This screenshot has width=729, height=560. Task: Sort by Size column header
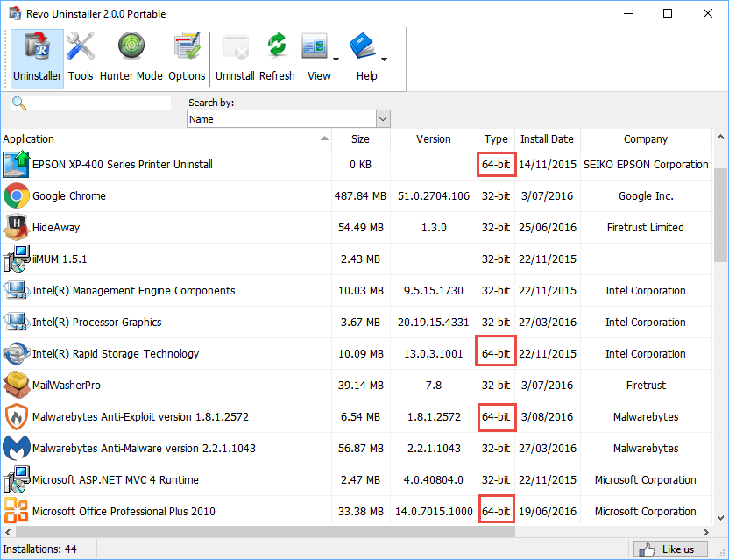[360, 139]
